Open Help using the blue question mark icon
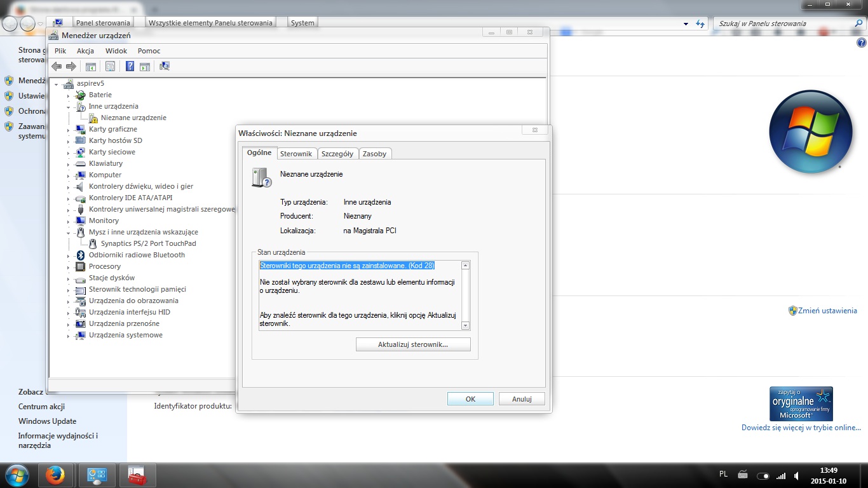This screenshot has height=488, width=868. coord(129,65)
